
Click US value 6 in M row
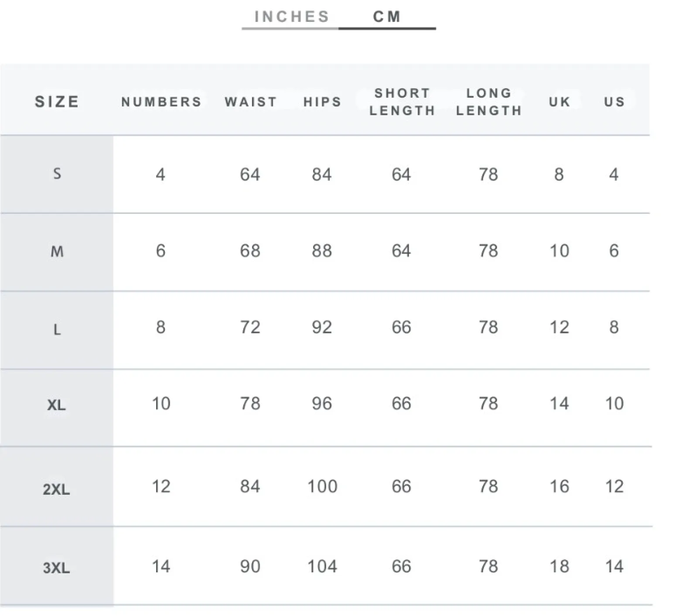tap(614, 251)
